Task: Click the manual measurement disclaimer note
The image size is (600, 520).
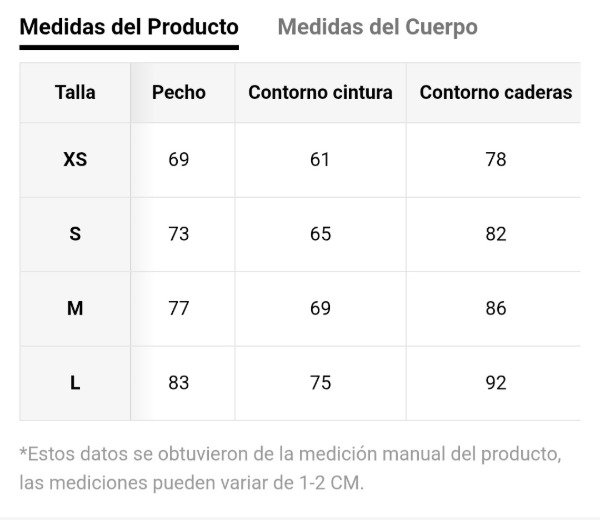Action: [x=290, y=468]
